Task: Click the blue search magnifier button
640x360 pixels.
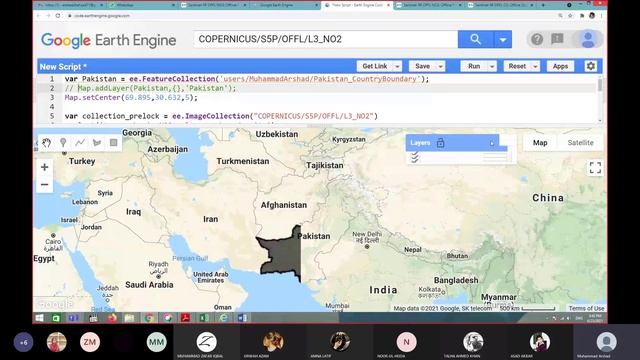Action: click(476, 39)
